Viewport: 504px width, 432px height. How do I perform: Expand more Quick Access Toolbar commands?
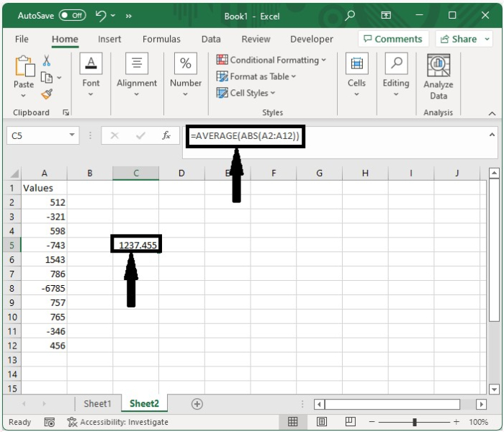[129, 16]
